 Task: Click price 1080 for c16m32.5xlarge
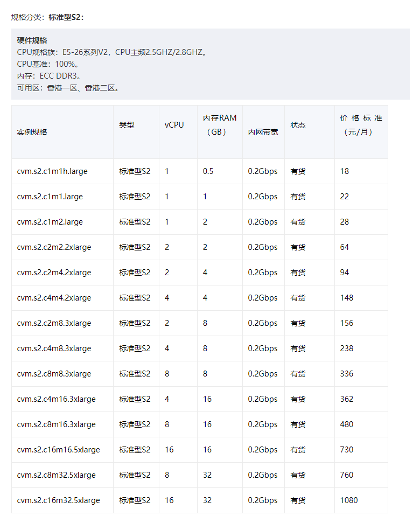click(349, 501)
